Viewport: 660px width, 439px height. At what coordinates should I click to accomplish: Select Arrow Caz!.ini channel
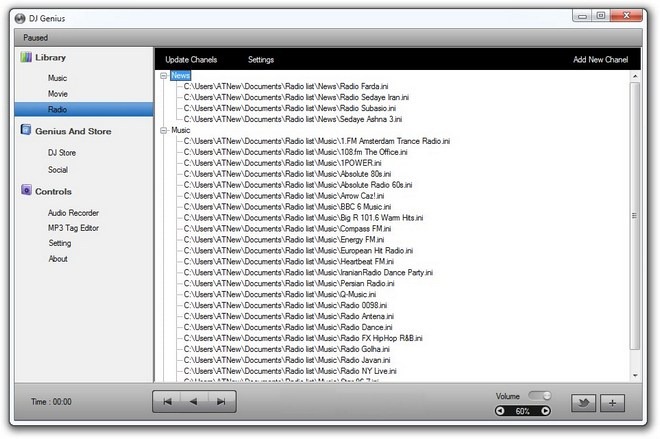point(284,196)
